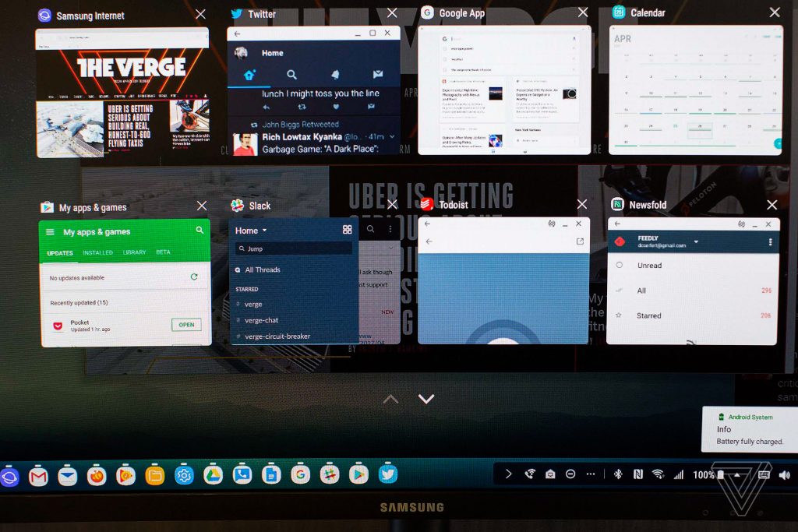Switch to the Beta tab
The width and height of the screenshot is (798, 532).
coord(163,252)
